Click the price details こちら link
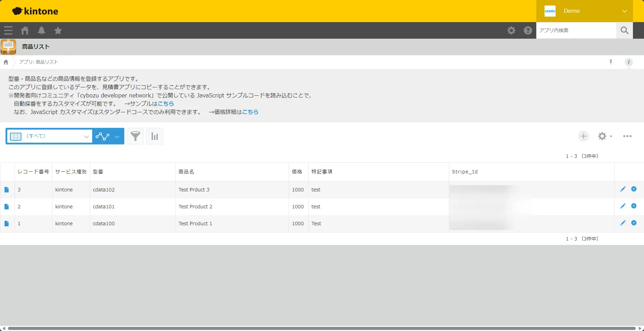The image size is (644, 331). 250,112
